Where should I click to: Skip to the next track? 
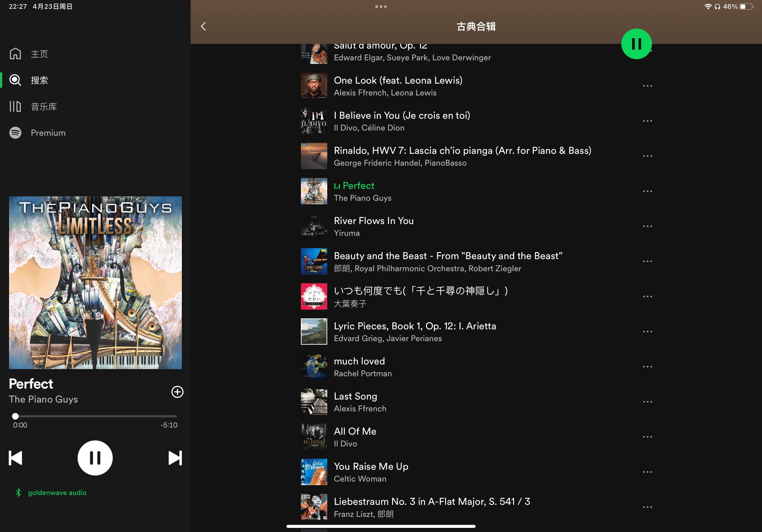click(x=175, y=458)
